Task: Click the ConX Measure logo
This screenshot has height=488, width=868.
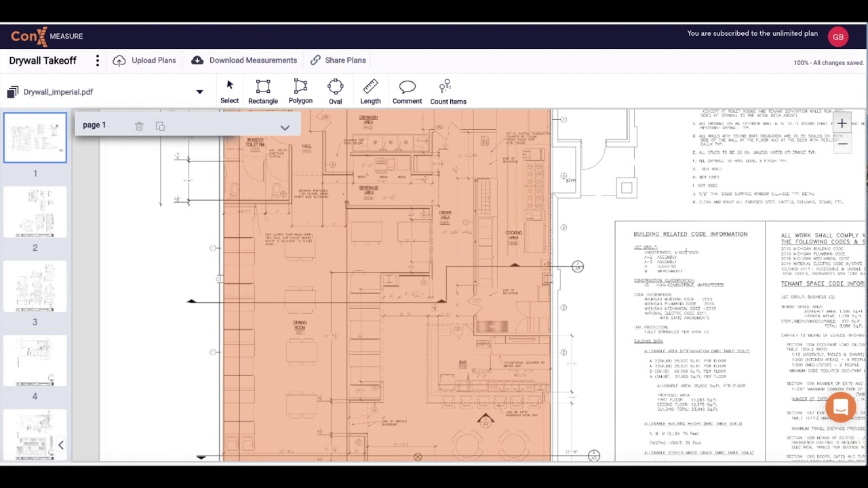Action: point(47,36)
